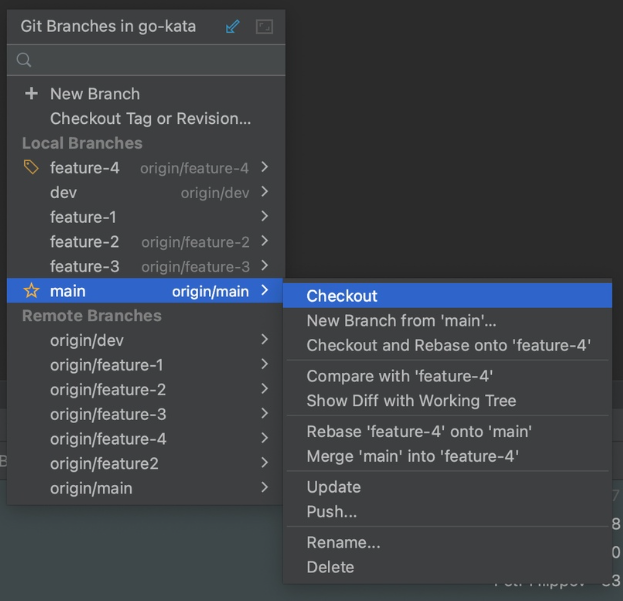Click the plus icon beside New Branch
This screenshot has height=601, width=623.
point(31,94)
